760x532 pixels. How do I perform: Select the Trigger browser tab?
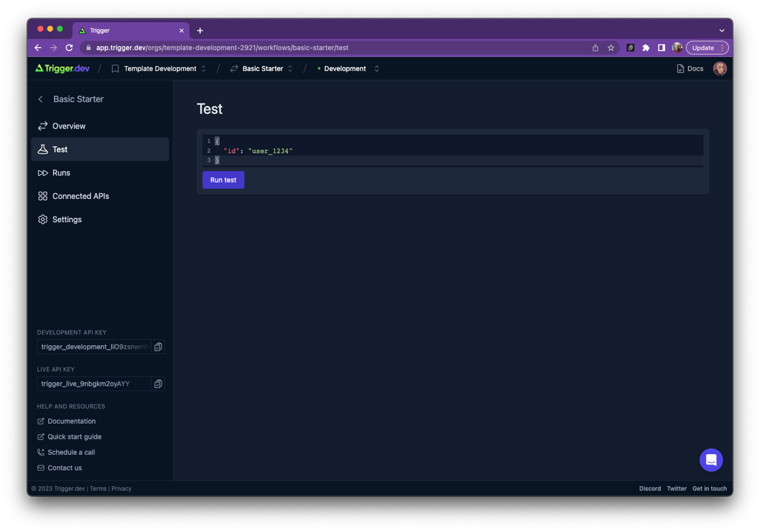click(x=131, y=30)
